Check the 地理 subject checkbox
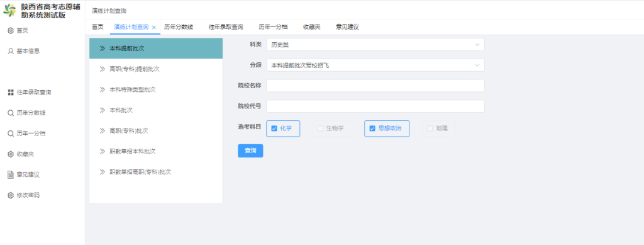The height and width of the screenshot is (245, 644). [430, 128]
